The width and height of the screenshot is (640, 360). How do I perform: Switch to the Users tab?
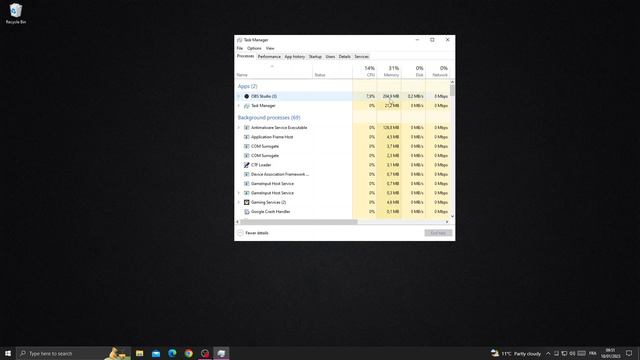click(330, 57)
